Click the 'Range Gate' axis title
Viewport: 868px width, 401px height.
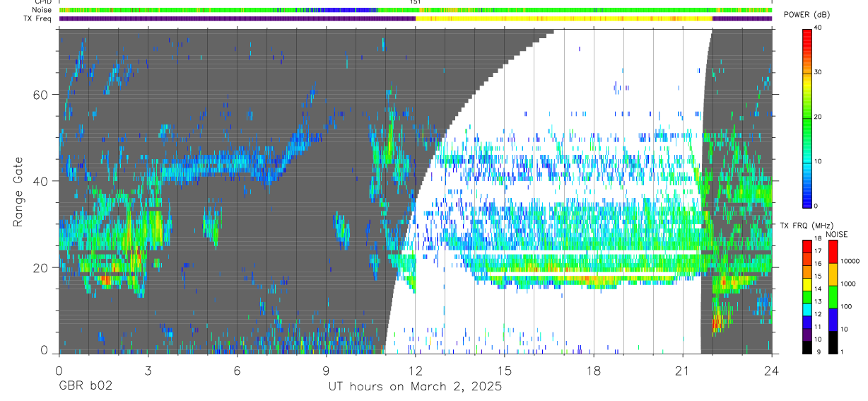(x=18, y=191)
